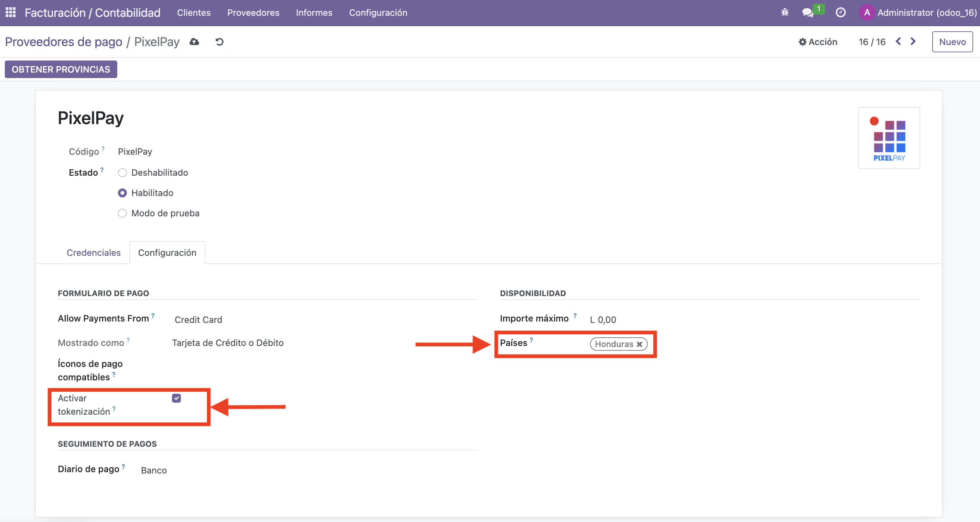Click the debug bug icon
Viewport: 980px width, 522px height.
pyautogui.click(x=785, y=13)
